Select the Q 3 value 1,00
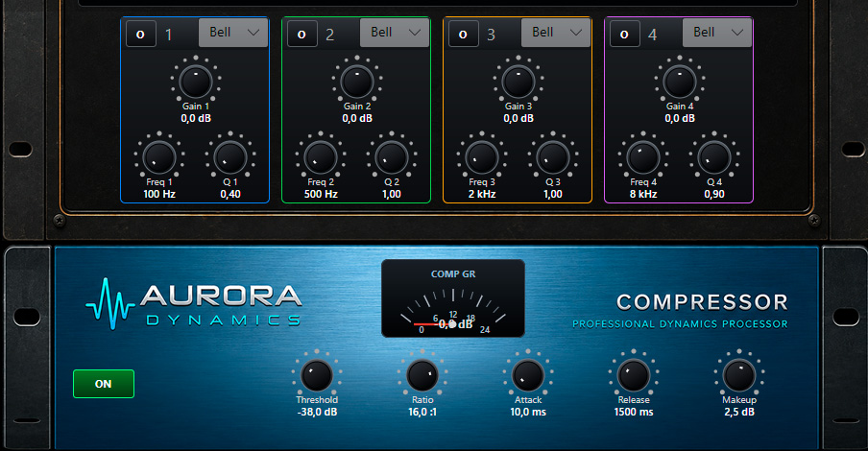868x451 pixels. [x=552, y=194]
